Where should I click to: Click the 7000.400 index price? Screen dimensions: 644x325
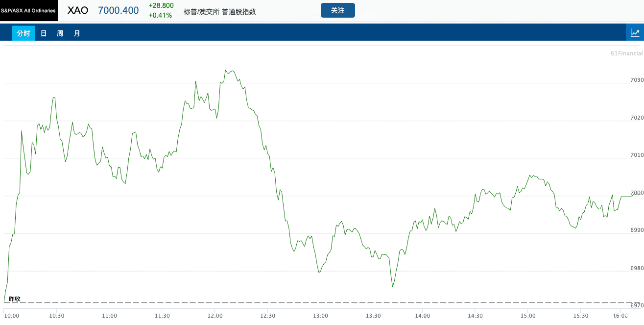tap(119, 10)
